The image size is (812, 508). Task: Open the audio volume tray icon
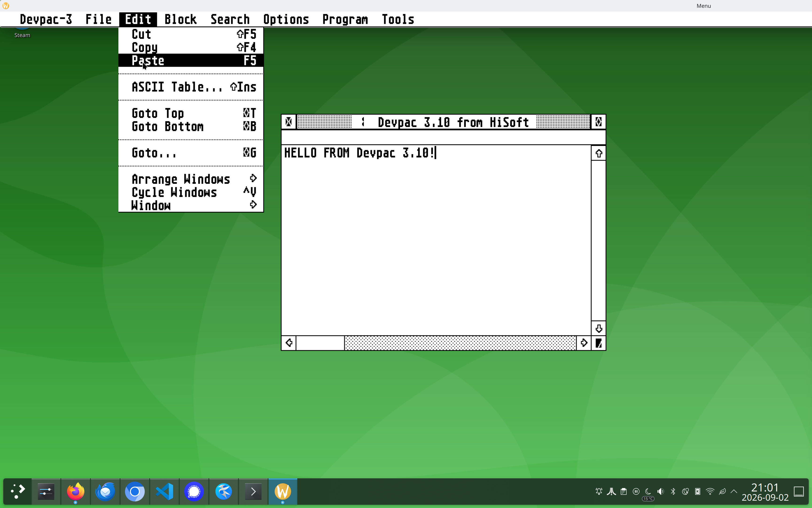pos(661,492)
